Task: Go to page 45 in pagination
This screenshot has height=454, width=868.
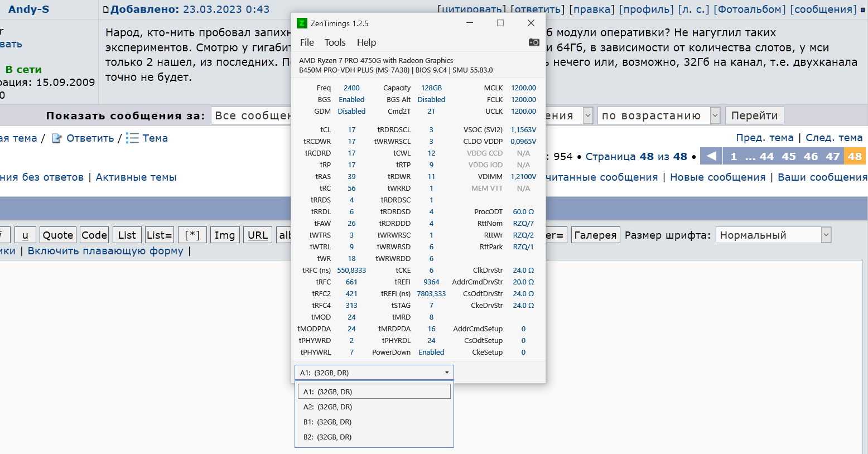Action: click(x=789, y=156)
